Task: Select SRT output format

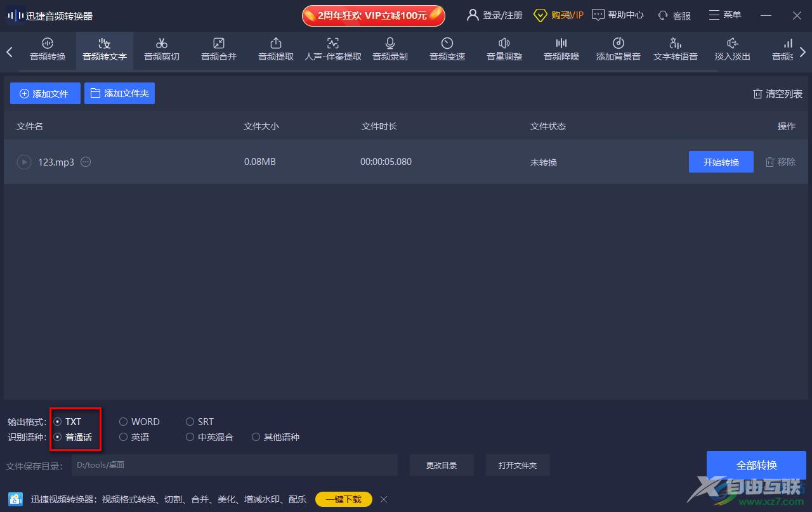Action: [200, 421]
